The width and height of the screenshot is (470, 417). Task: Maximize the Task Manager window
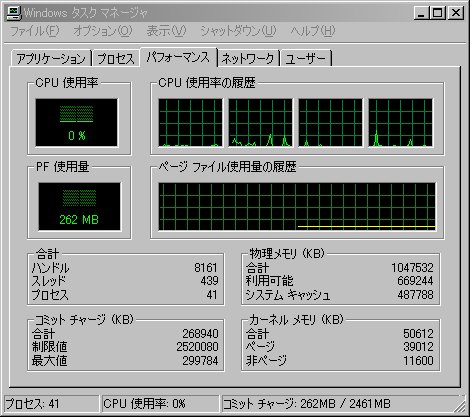(438, 13)
